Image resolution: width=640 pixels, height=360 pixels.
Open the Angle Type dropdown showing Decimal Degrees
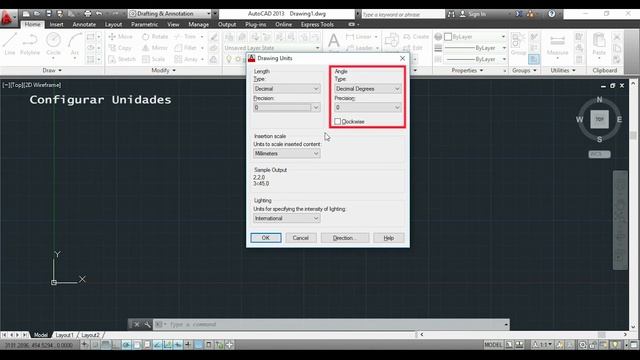[368, 89]
